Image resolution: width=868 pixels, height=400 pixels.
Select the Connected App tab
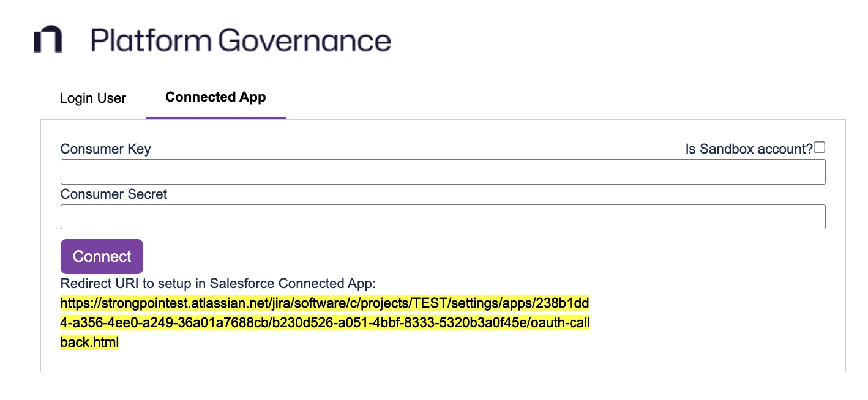pos(215,97)
